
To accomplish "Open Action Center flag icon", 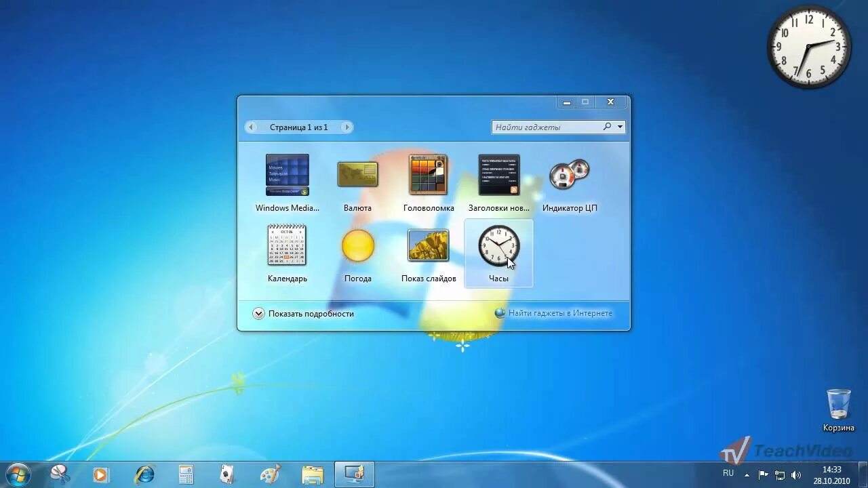I will pos(764,474).
